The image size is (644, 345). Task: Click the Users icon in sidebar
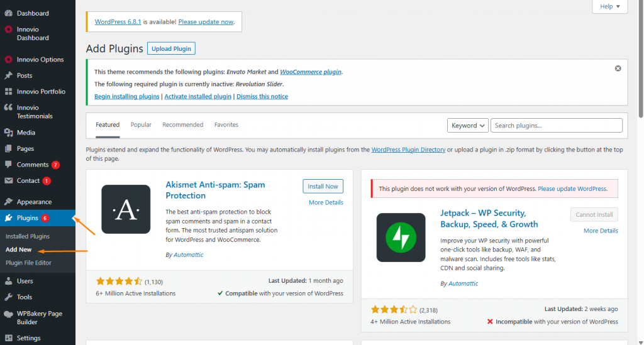tap(8, 281)
